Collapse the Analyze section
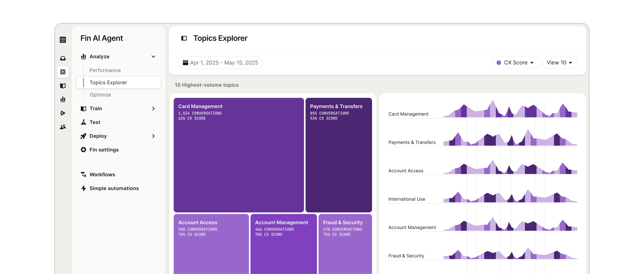Viewport: 644px width, 274px height. point(153,56)
